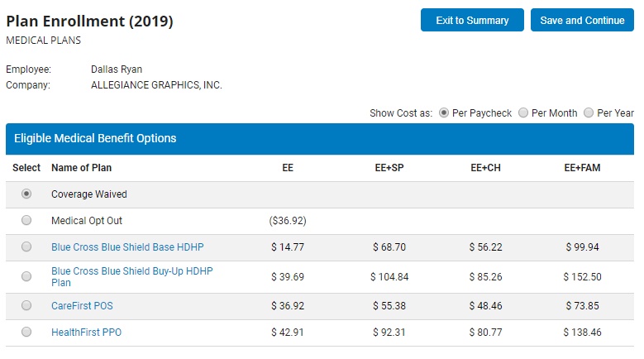Select the Coverage Waived radio button

[26, 194]
